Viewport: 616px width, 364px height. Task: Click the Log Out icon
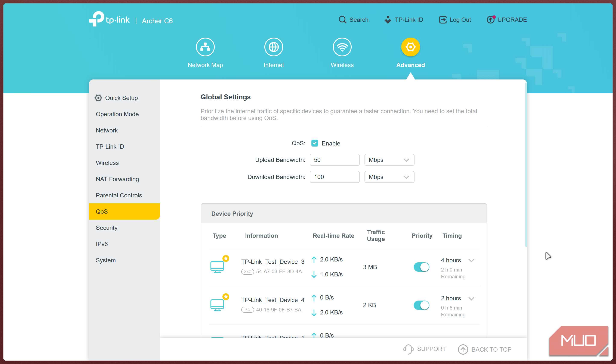pyautogui.click(x=443, y=20)
